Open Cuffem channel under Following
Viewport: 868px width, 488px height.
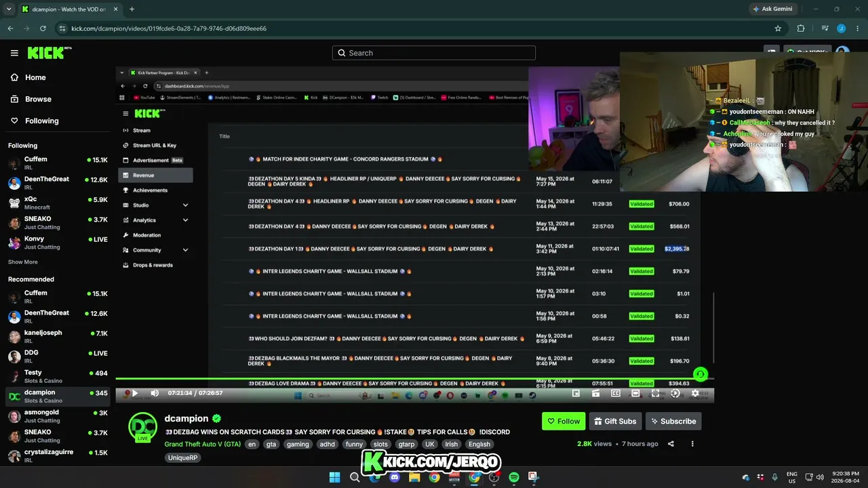click(x=58, y=163)
